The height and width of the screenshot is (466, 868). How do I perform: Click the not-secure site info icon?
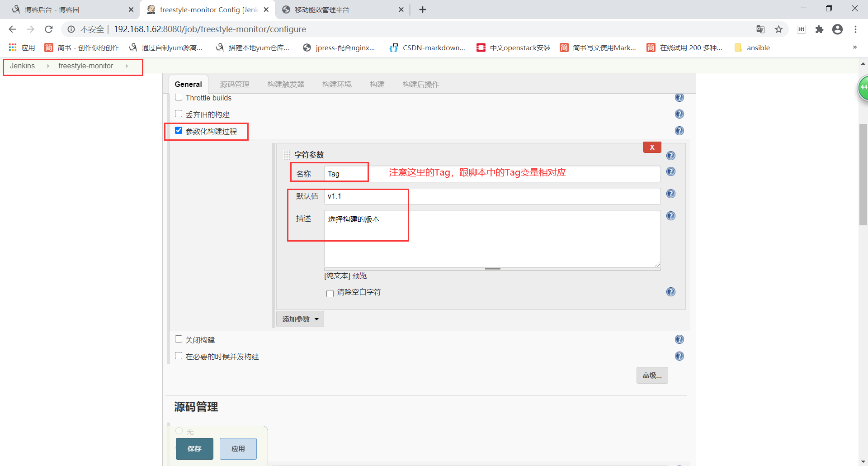71,29
